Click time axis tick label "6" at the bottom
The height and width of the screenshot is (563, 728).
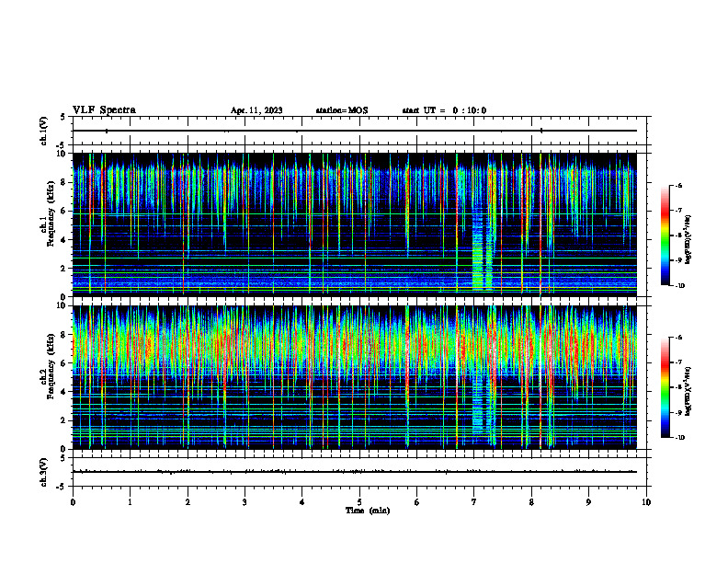click(417, 502)
